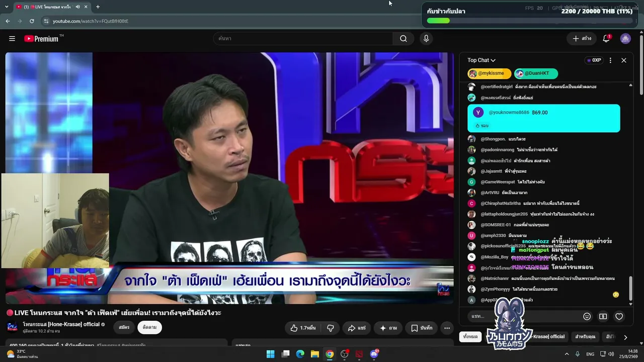Open Microsoft Edge from the taskbar
Viewport: 644px width, 362px height.
[x=300, y=354]
